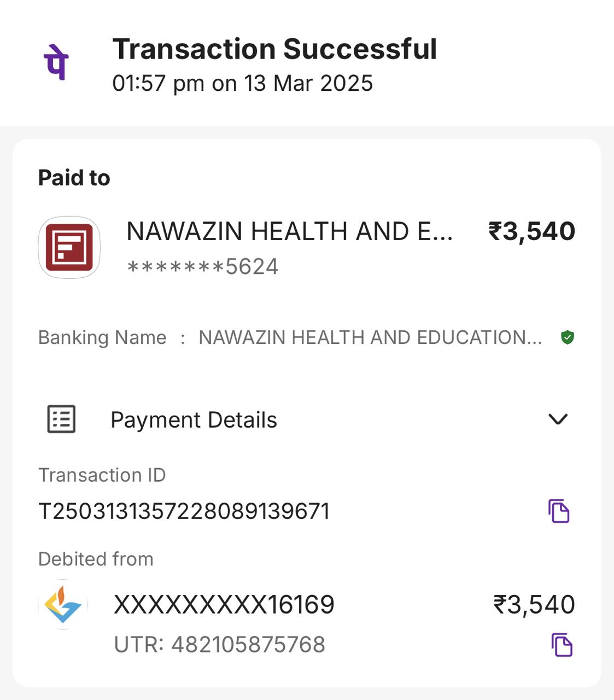Image resolution: width=614 pixels, height=700 pixels.
Task: Click the paid amount next to payee name
Action: (531, 231)
